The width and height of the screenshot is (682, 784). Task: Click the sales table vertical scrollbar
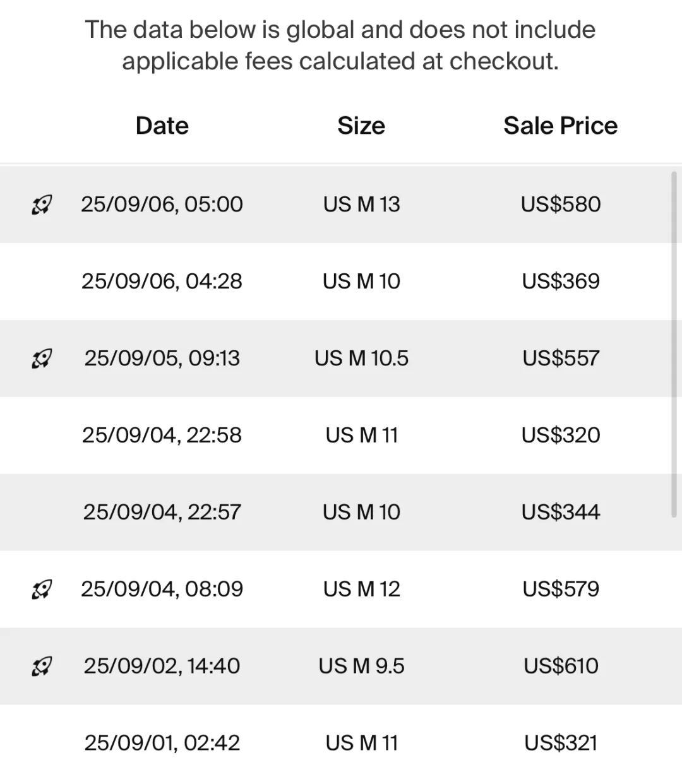pyautogui.click(x=674, y=344)
